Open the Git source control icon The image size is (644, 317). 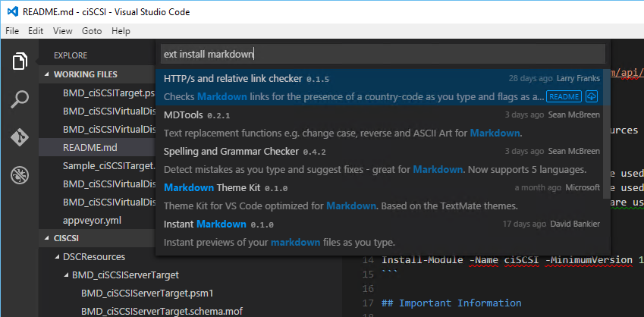[20, 138]
